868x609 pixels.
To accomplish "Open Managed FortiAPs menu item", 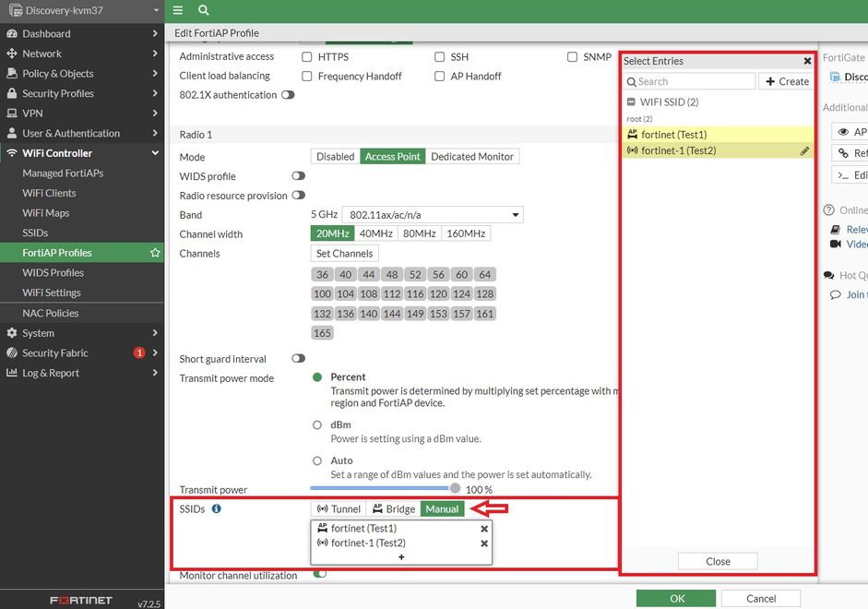I will pos(82,173).
